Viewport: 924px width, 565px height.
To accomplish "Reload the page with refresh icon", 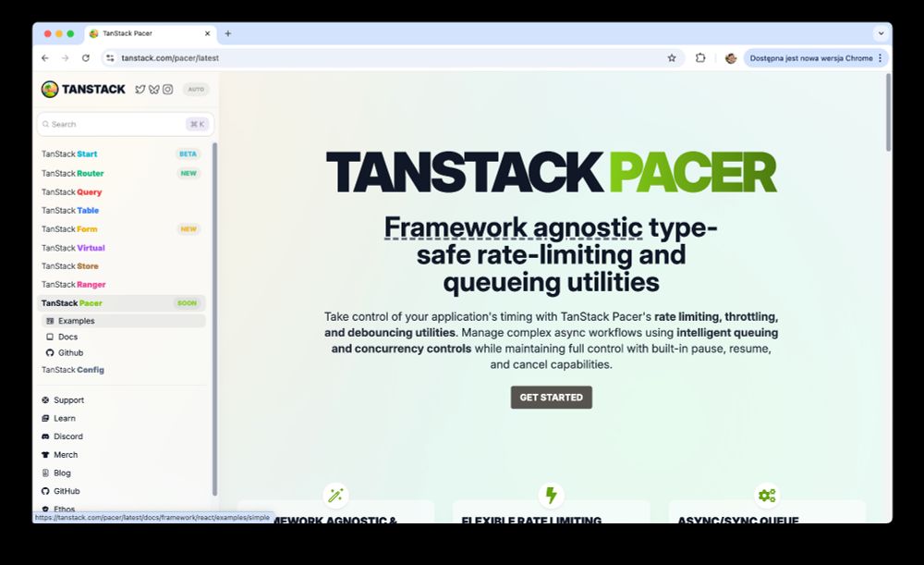I will click(x=86, y=58).
